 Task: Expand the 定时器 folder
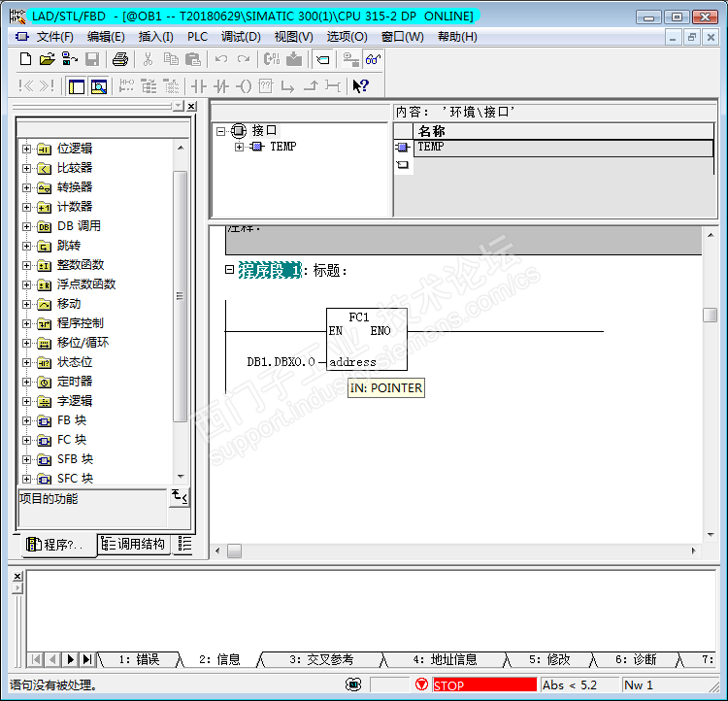point(26,382)
